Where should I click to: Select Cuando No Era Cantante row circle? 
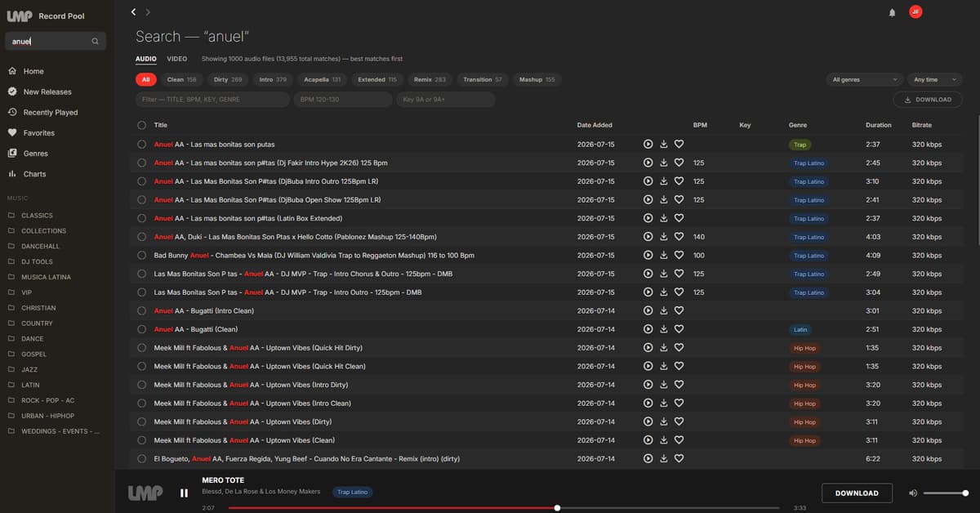(142, 459)
